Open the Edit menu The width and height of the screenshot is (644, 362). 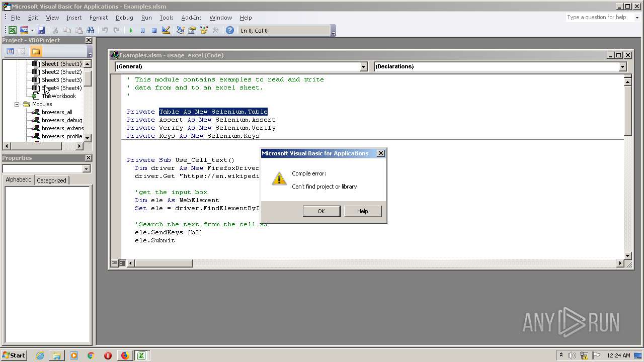(33, 18)
